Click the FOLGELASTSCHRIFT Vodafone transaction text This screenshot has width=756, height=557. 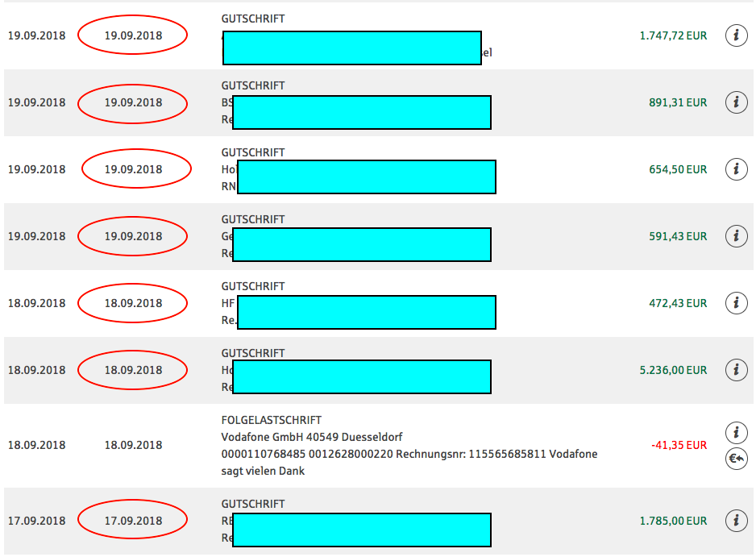[271, 420]
